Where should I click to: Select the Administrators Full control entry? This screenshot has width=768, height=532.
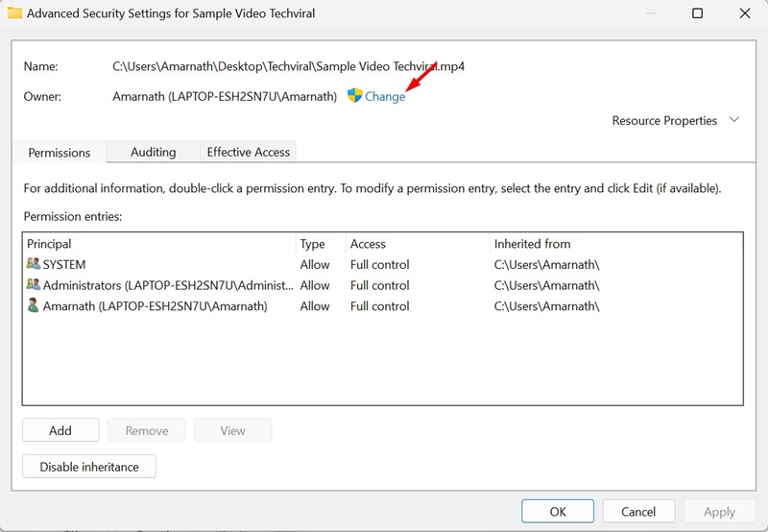(379, 285)
